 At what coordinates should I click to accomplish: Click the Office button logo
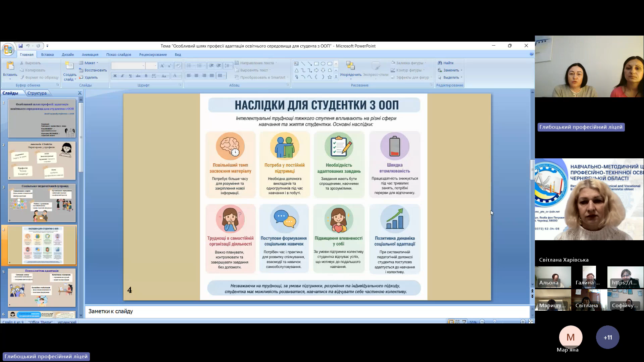(x=8, y=50)
